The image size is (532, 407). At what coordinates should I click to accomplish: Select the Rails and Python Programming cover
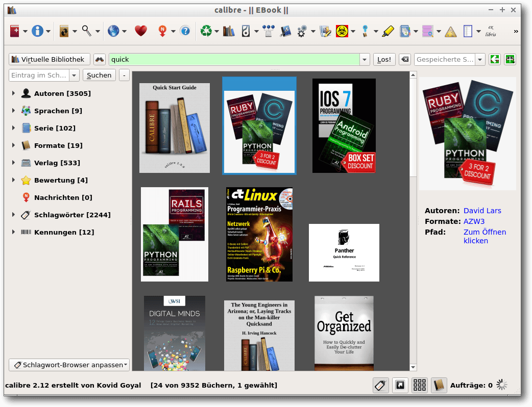click(175, 234)
